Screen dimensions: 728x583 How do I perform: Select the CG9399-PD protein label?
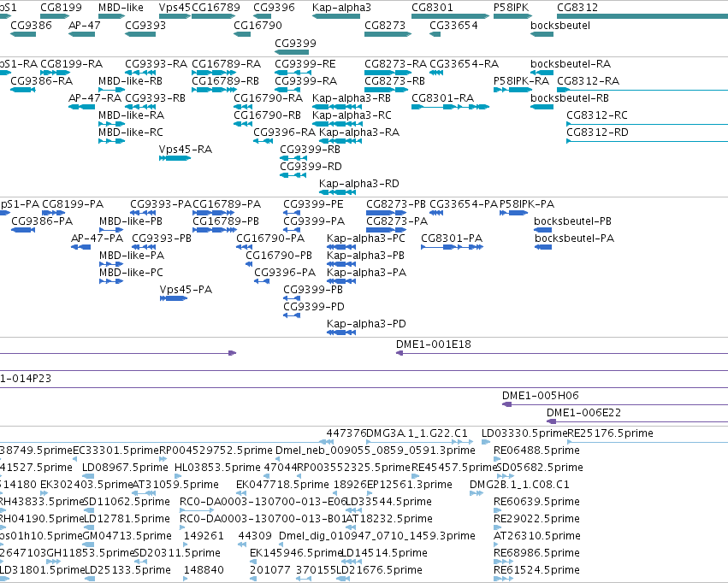[314, 307]
